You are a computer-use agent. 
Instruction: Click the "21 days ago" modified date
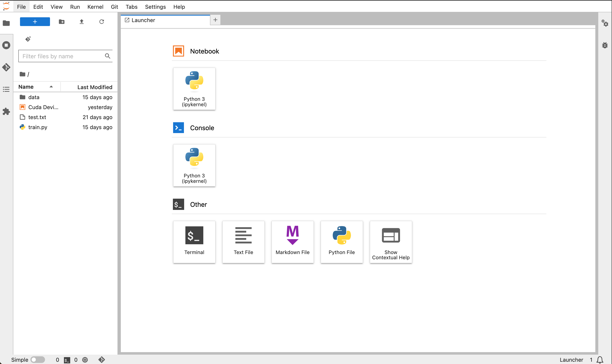tap(97, 117)
